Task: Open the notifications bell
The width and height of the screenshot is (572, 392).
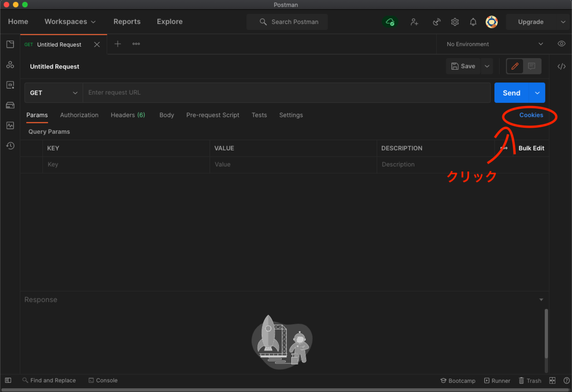Action: pos(473,22)
